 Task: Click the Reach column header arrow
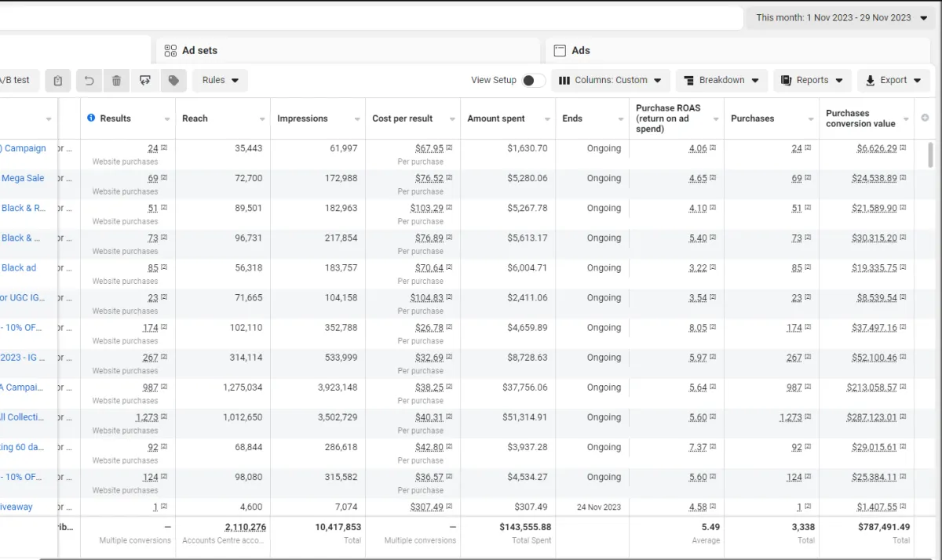pyautogui.click(x=262, y=119)
